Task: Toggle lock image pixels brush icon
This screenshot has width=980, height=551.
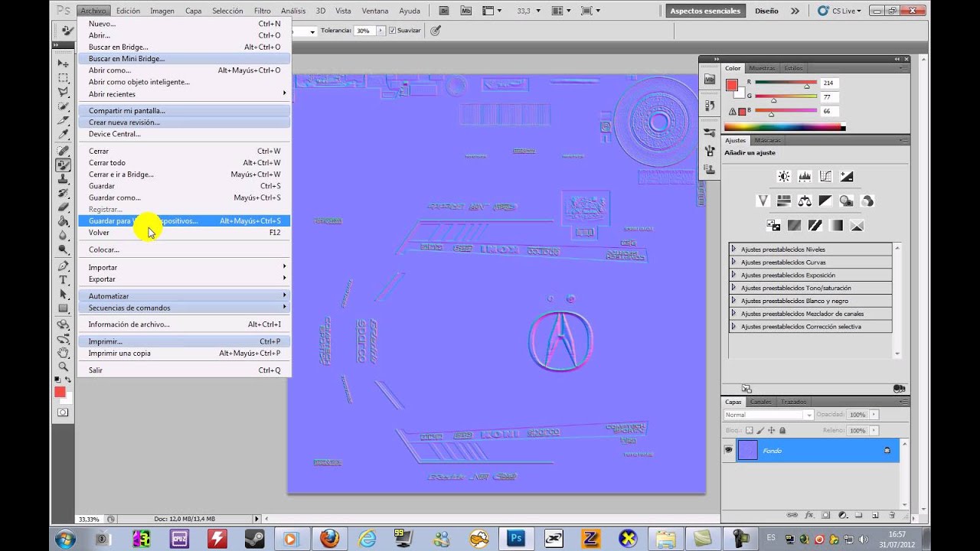Action: click(x=760, y=430)
